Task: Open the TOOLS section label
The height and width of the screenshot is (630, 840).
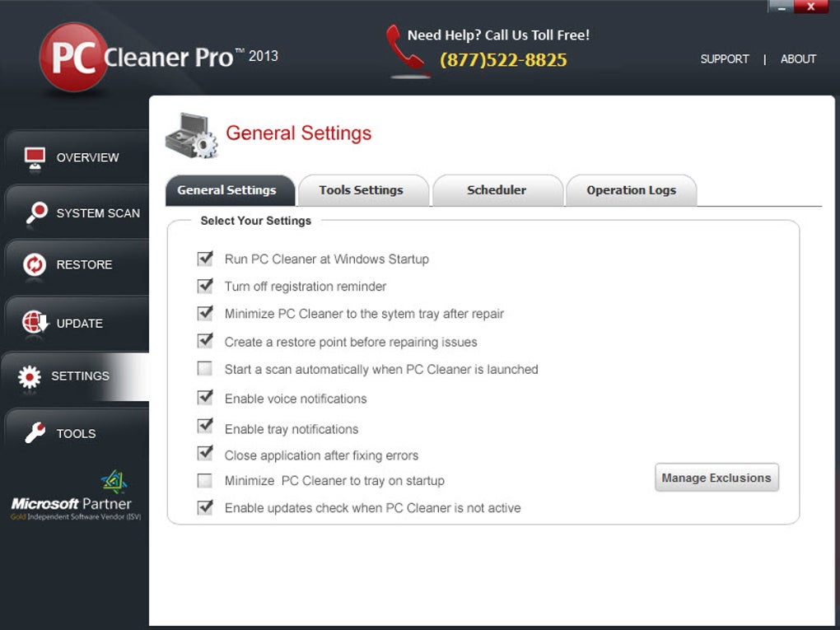Action: point(76,433)
